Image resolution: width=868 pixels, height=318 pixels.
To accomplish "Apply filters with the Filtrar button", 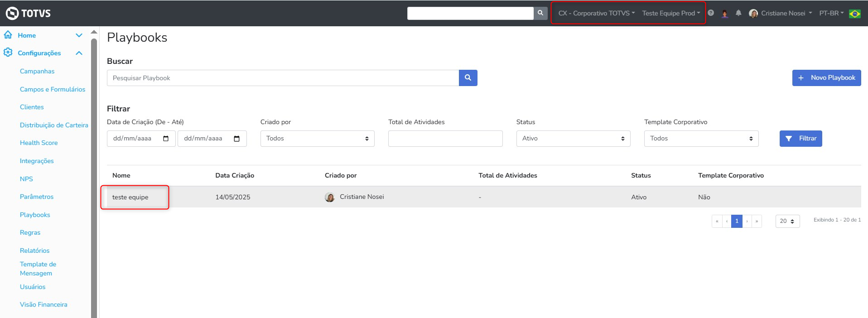I will coord(800,139).
